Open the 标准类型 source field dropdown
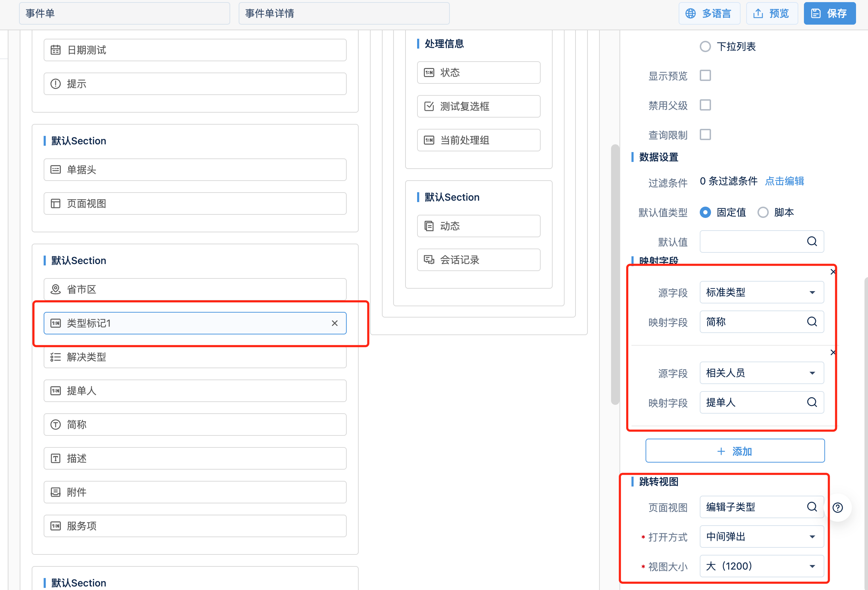The height and width of the screenshot is (590, 868). (x=761, y=292)
